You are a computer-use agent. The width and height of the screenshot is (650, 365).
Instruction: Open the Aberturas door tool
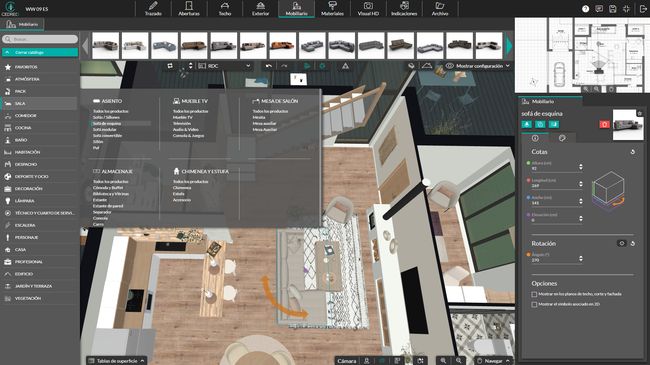189,8
